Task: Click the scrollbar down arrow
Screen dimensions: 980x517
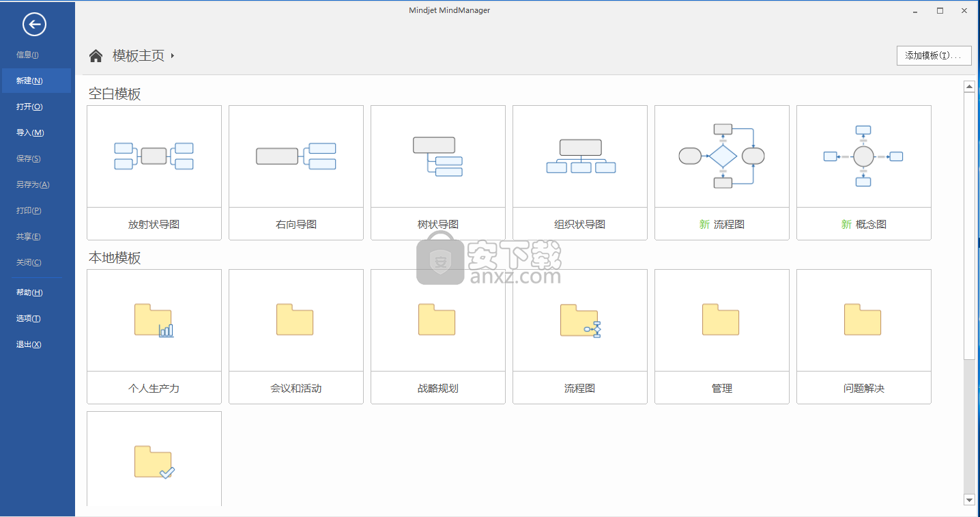Action: tap(969, 500)
